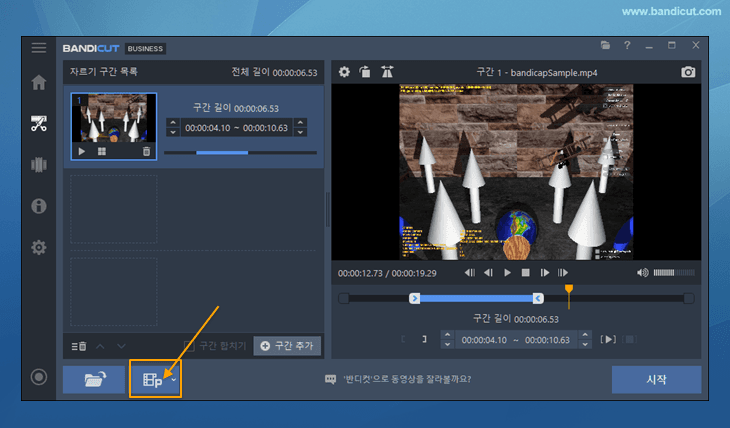This screenshot has width=730, height=428.
Task: Open the hamburger menu in the sidebar
Action: click(39, 48)
